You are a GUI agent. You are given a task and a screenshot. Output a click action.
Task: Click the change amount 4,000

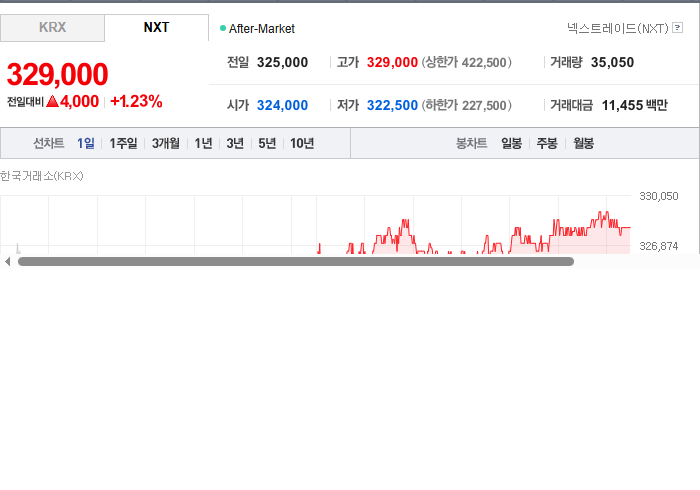click(79, 101)
